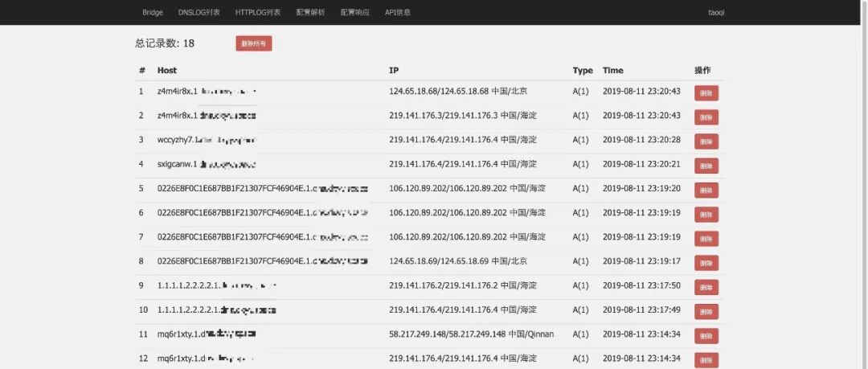Select host sxigcanw in row 4

point(207,164)
